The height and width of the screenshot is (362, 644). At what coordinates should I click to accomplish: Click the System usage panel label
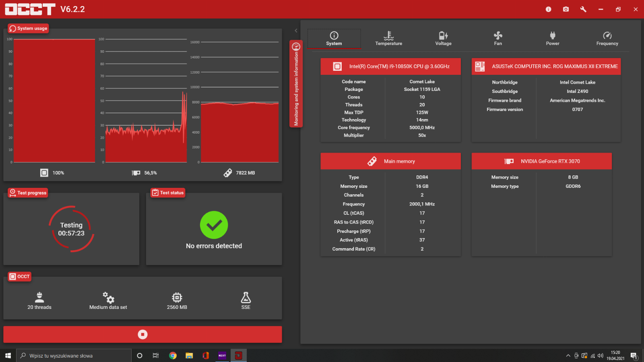[28, 29]
